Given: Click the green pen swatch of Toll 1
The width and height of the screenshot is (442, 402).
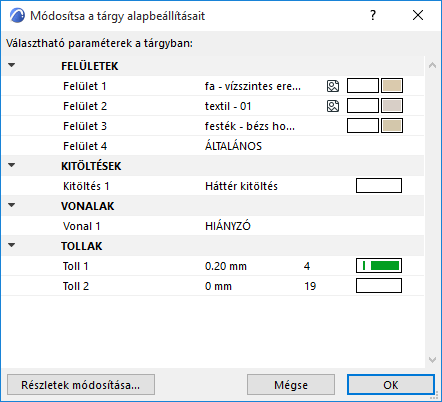Looking at the screenshot, I should [379, 266].
